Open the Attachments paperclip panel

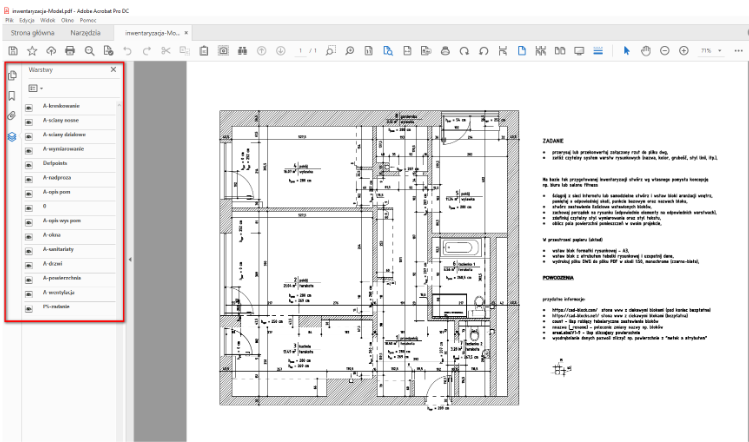(x=12, y=116)
